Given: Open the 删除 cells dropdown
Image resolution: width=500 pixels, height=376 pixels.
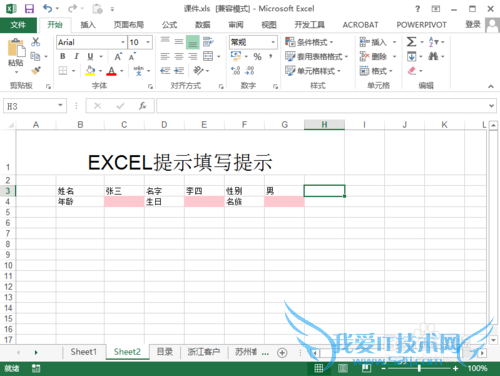Looking at the screenshot, I should [x=394, y=57].
